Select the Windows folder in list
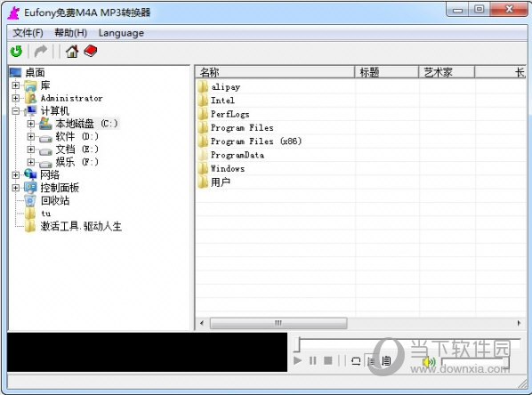Viewport: 532px width, 395px height. 228,168
